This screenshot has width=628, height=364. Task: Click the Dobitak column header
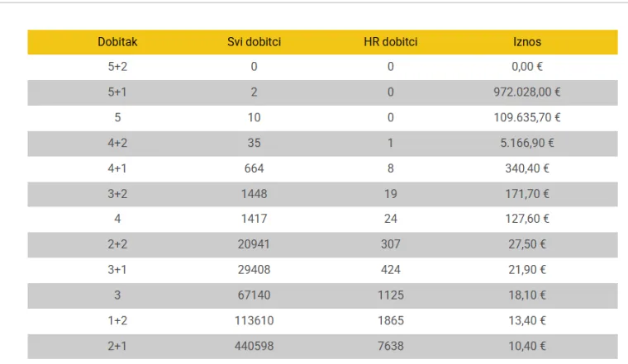[117, 42]
